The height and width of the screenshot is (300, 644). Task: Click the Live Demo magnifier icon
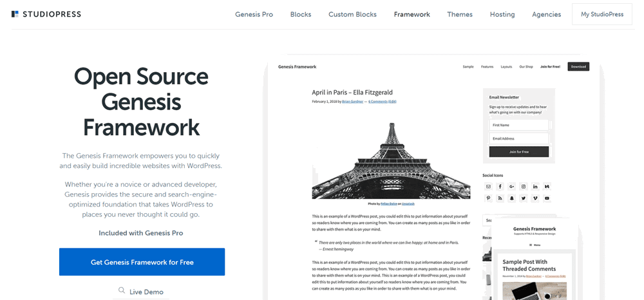pos(122,290)
